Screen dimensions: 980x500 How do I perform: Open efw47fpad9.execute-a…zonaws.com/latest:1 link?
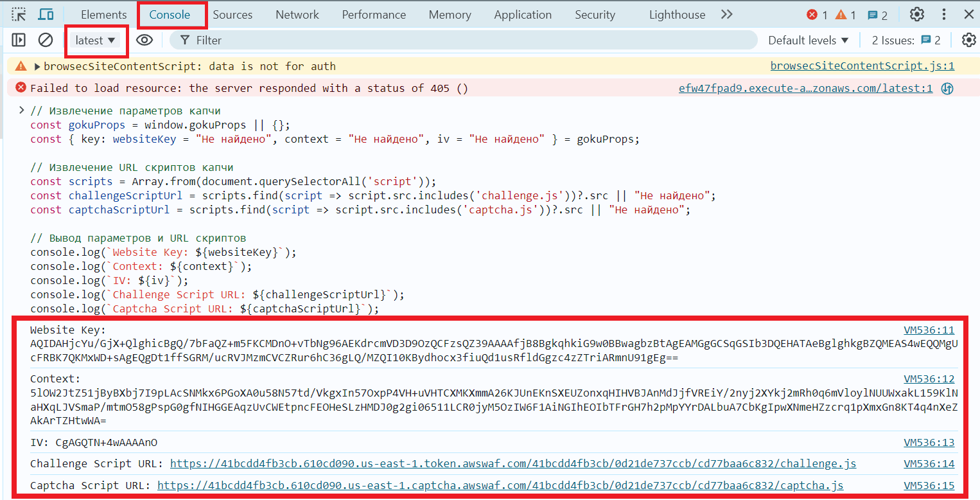pos(805,88)
